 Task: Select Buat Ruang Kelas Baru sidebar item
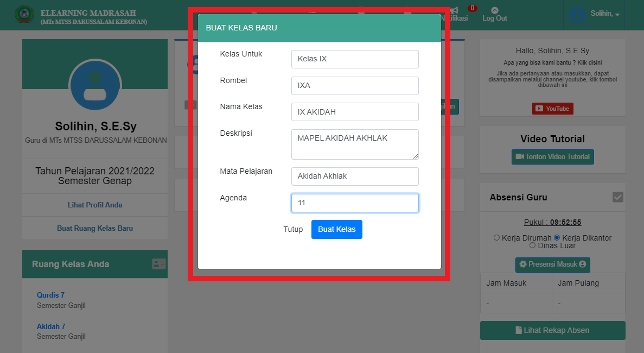coord(95,229)
